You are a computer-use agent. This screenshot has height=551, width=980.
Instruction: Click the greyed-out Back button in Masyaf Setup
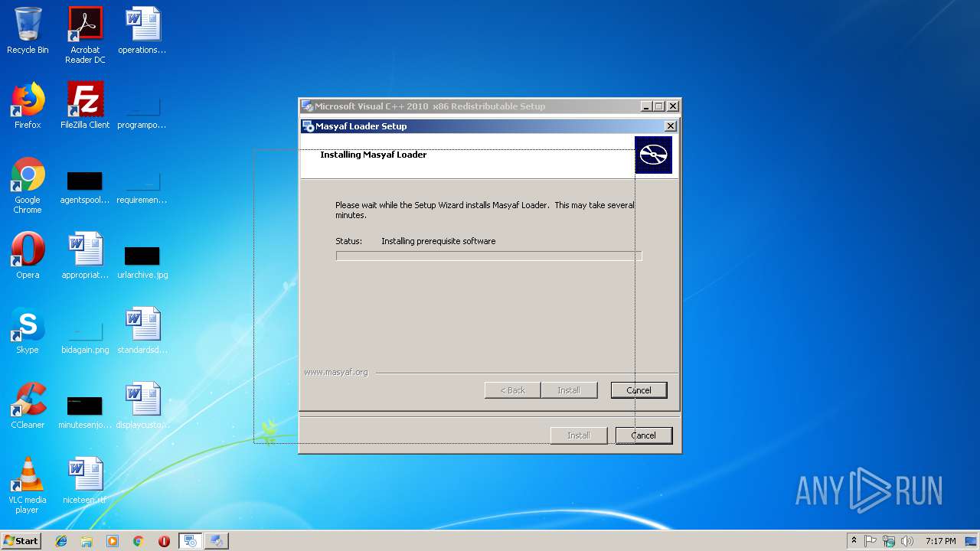[513, 390]
